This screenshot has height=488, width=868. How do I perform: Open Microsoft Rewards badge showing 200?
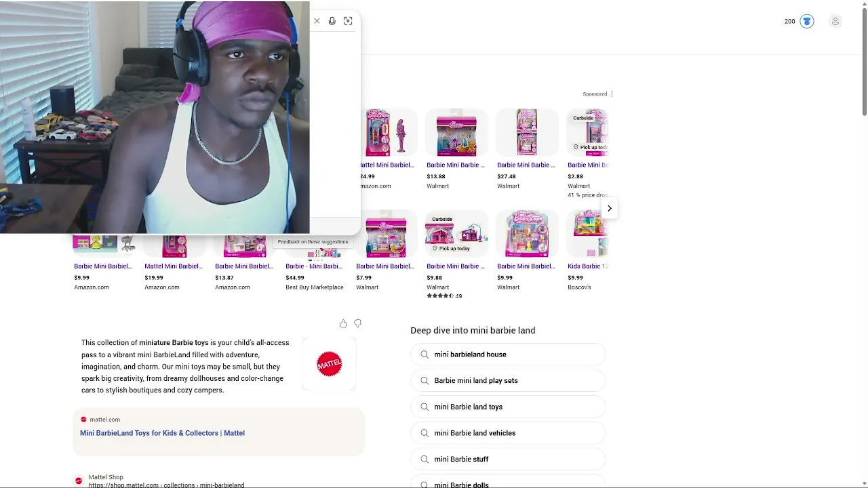pyautogui.click(x=799, y=22)
